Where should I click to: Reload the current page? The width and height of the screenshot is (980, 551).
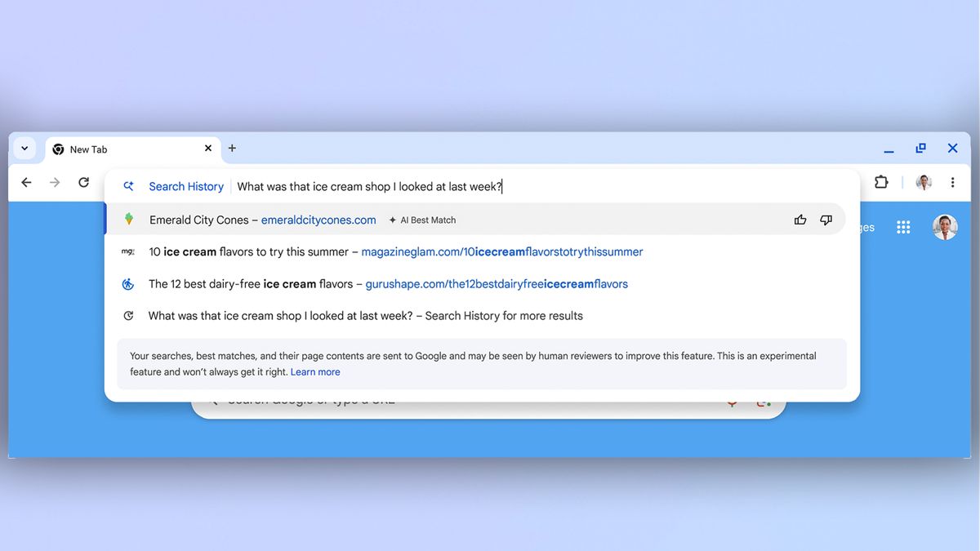[x=83, y=182]
